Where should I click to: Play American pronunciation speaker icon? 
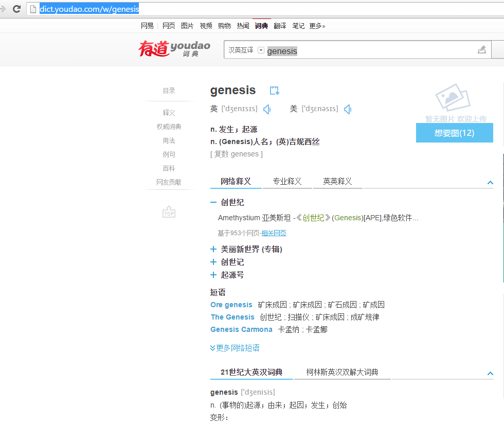348,110
